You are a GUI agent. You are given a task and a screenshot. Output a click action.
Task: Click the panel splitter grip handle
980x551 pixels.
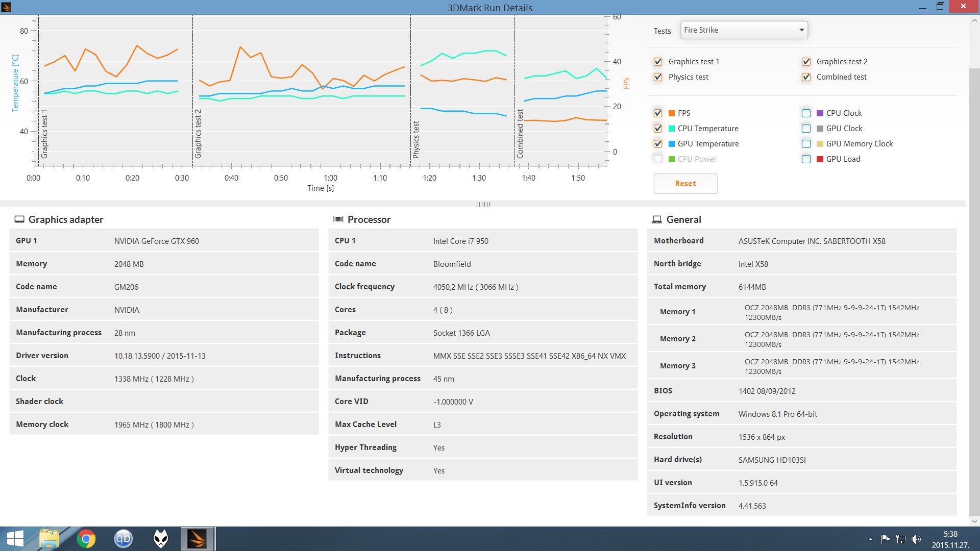coord(483,204)
